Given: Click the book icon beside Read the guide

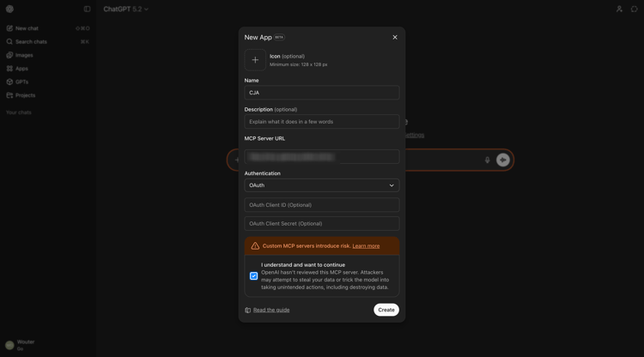Looking at the screenshot, I should [x=247, y=310].
